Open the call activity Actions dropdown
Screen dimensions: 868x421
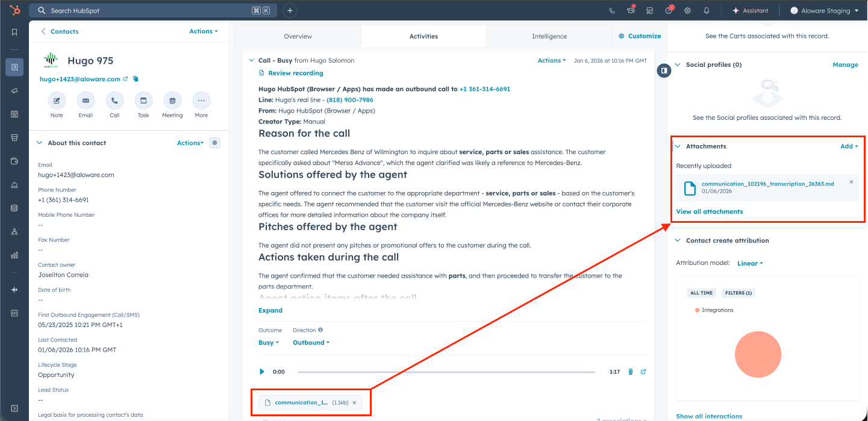(552, 60)
